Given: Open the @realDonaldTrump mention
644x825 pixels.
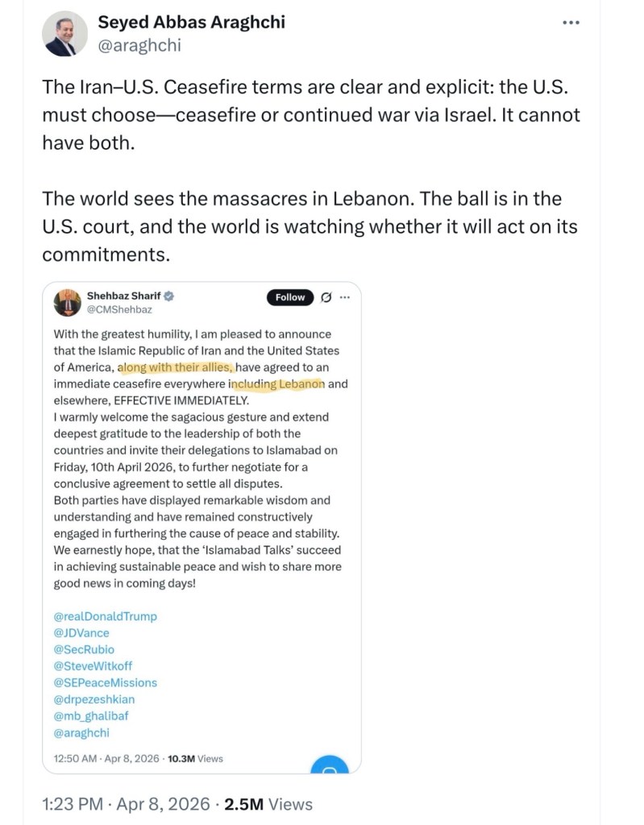Looking at the screenshot, I should (x=105, y=616).
